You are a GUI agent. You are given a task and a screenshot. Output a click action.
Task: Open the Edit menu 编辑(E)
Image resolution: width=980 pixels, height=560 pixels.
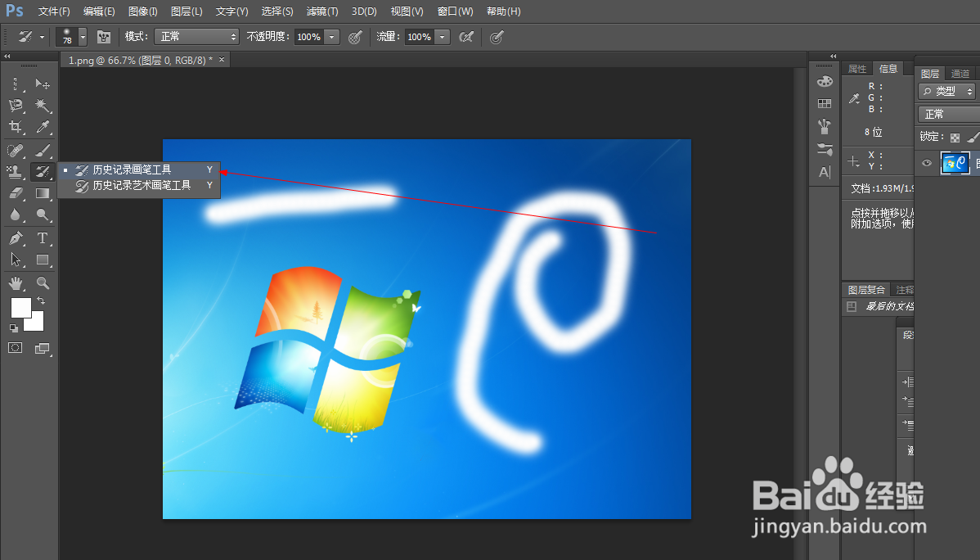[99, 11]
